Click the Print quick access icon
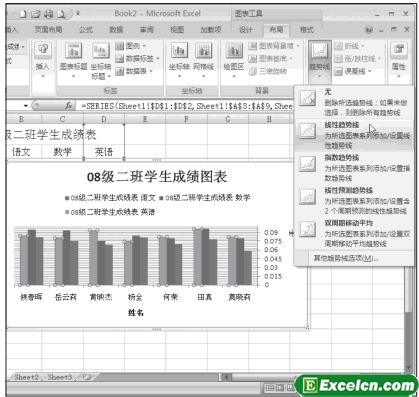Image resolution: width=419 pixels, height=397 pixels. (x=48, y=14)
